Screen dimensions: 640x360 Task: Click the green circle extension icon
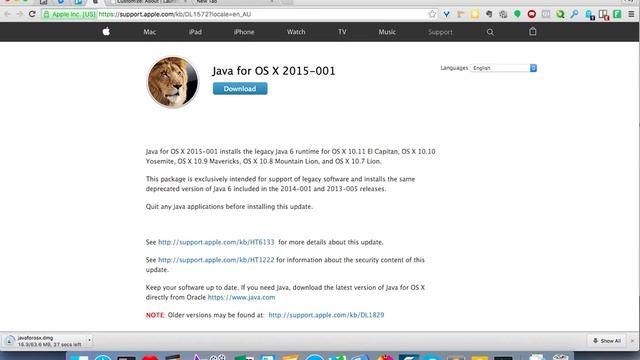point(517,14)
